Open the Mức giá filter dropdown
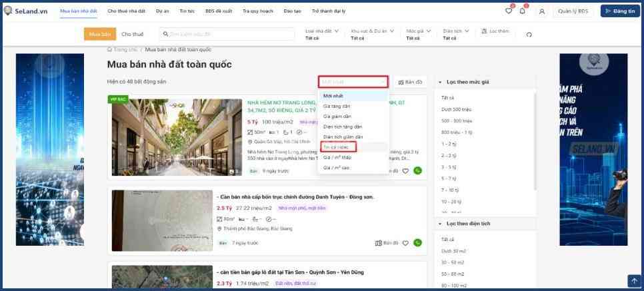Viewport: 644px width, 291px height. point(418,34)
